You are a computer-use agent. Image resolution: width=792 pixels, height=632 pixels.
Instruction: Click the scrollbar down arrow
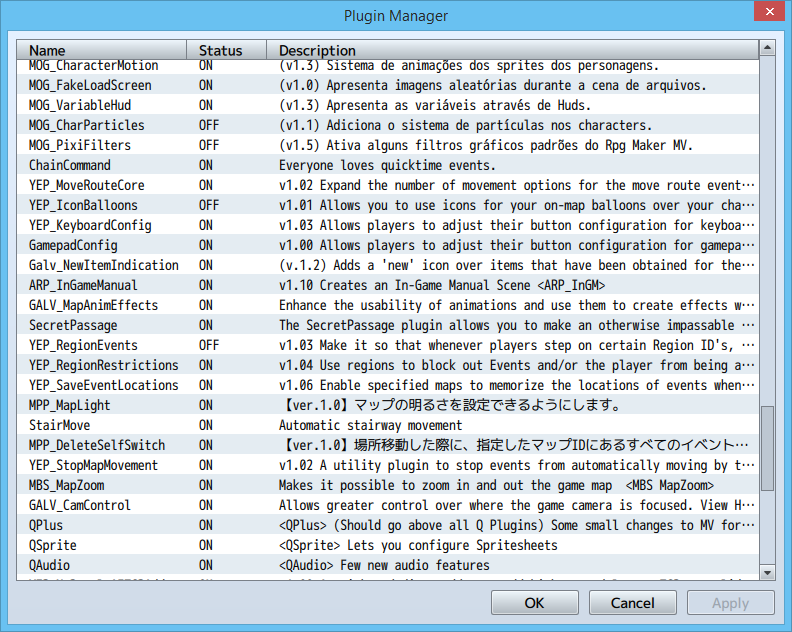pyautogui.click(x=767, y=572)
